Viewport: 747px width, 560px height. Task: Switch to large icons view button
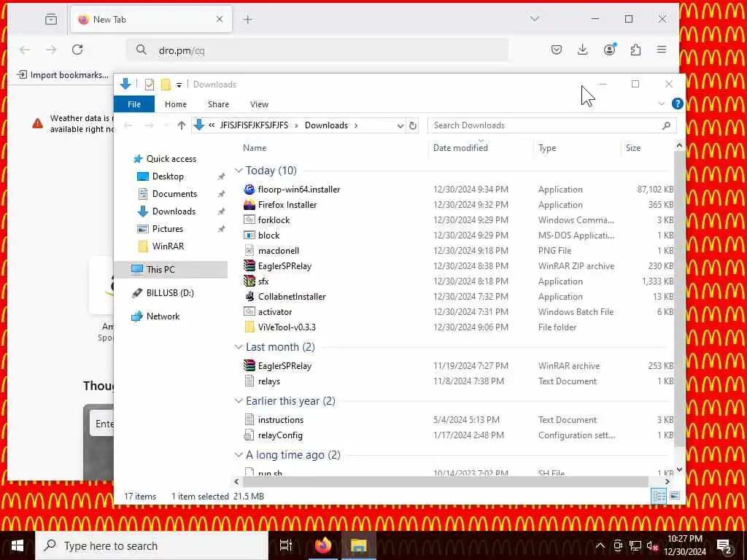coord(675,496)
